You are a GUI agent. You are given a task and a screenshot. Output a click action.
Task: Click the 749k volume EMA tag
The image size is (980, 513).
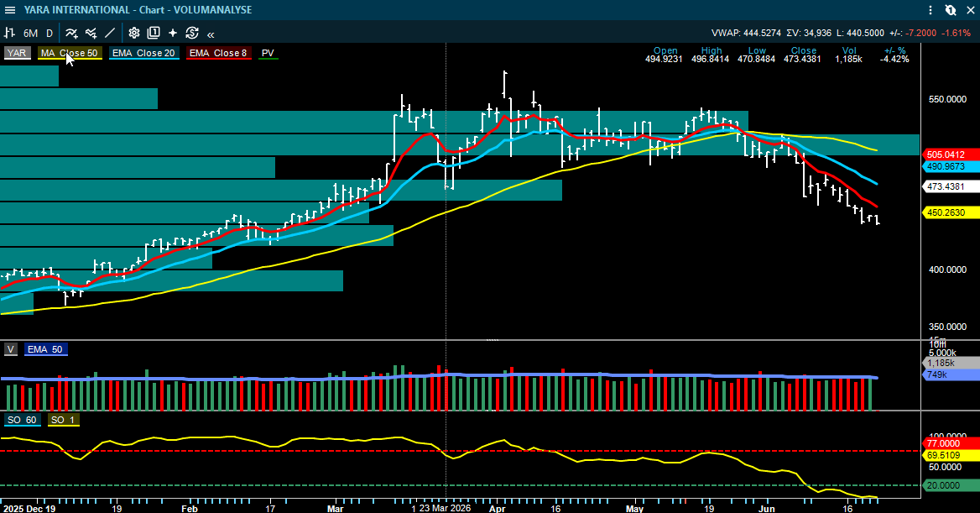pyautogui.click(x=950, y=374)
